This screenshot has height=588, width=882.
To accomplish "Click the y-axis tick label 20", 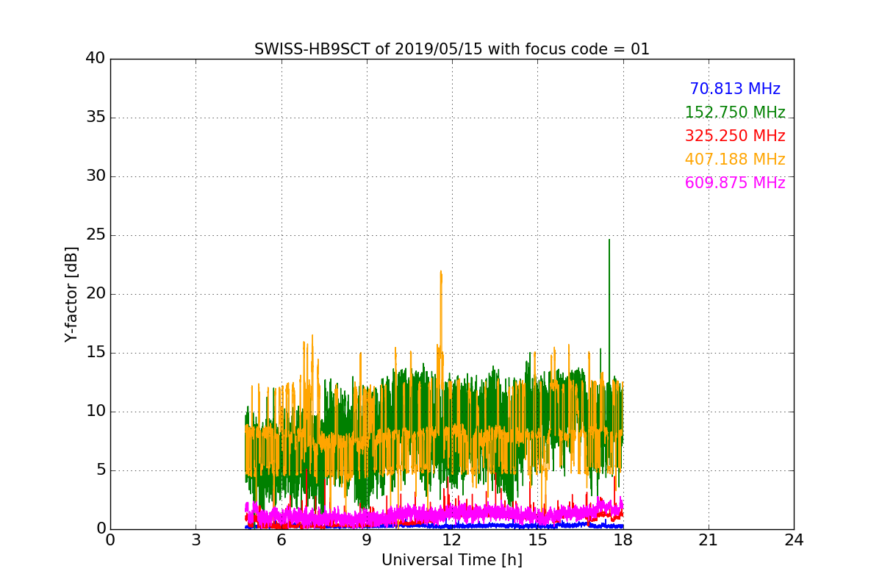I will point(96,294).
